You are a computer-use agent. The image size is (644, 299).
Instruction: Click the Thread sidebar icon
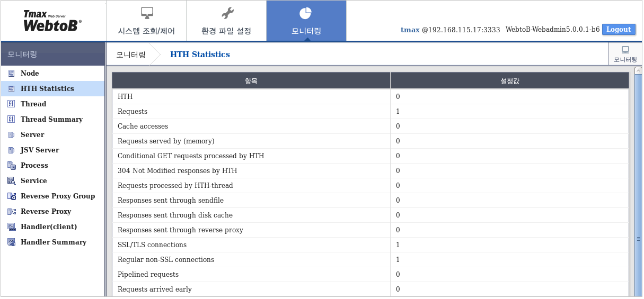click(x=11, y=104)
